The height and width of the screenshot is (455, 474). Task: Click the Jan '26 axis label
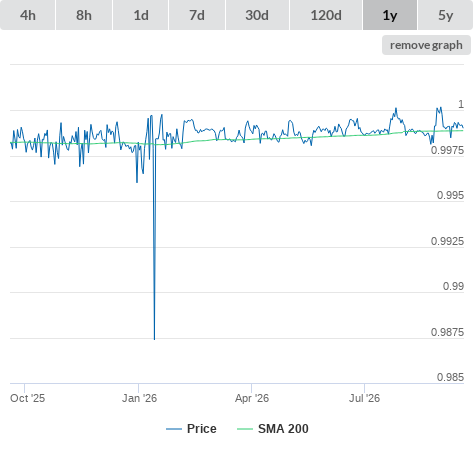(139, 398)
